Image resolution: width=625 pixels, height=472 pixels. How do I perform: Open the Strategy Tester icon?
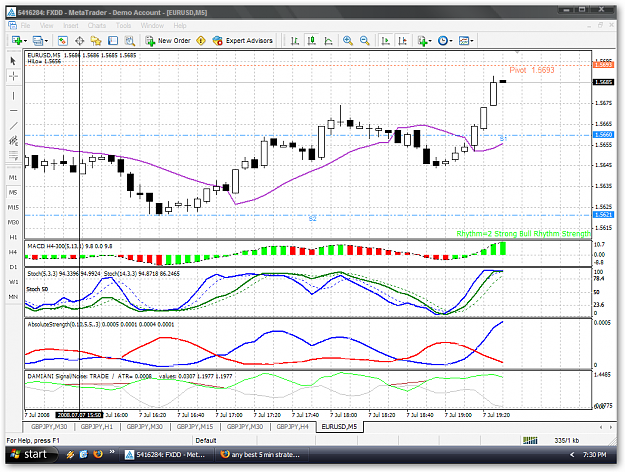(129, 41)
